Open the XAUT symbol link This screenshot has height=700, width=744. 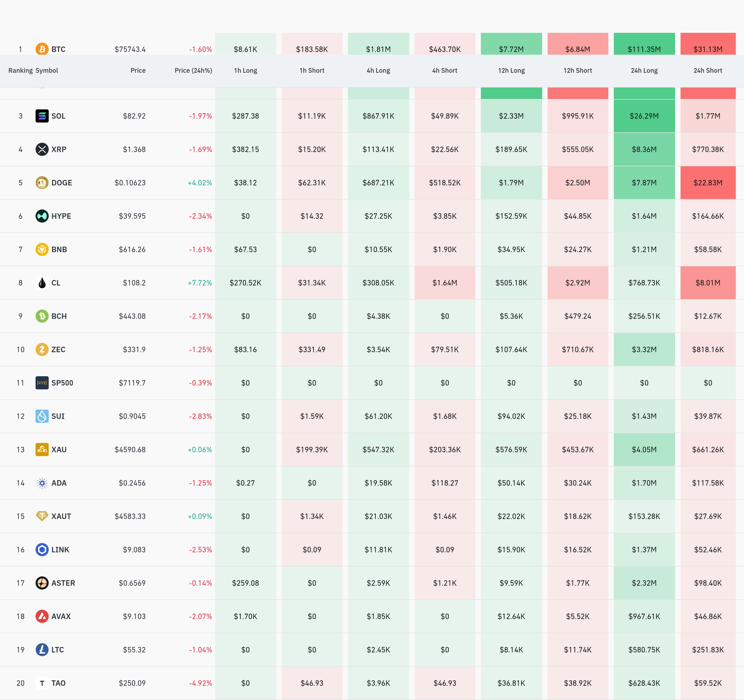click(x=61, y=516)
